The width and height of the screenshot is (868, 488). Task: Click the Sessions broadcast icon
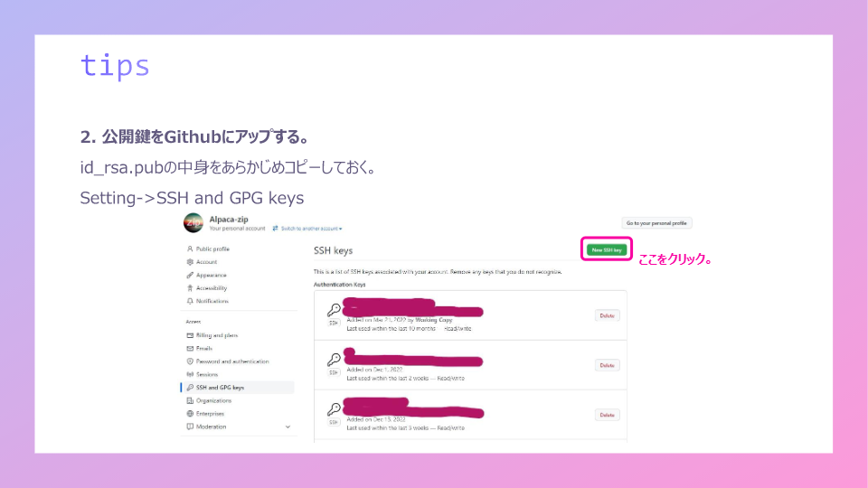(x=190, y=374)
